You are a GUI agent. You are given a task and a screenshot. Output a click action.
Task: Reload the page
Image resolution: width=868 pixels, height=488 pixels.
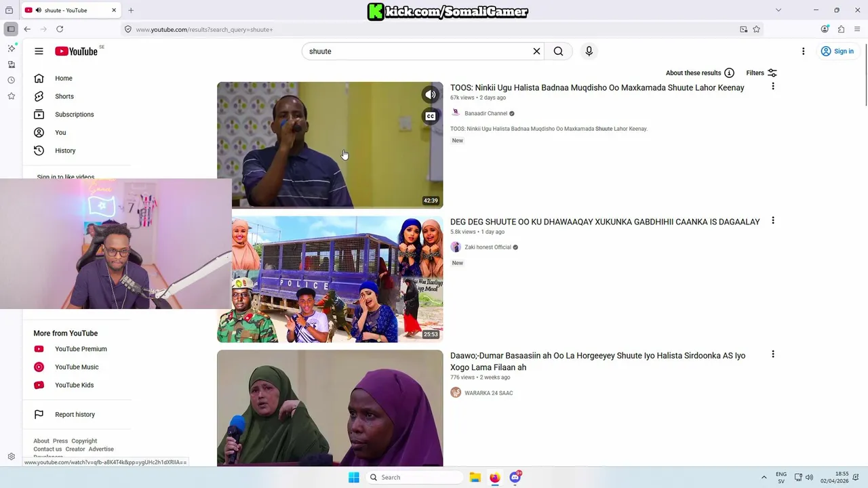[x=60, y=29]
